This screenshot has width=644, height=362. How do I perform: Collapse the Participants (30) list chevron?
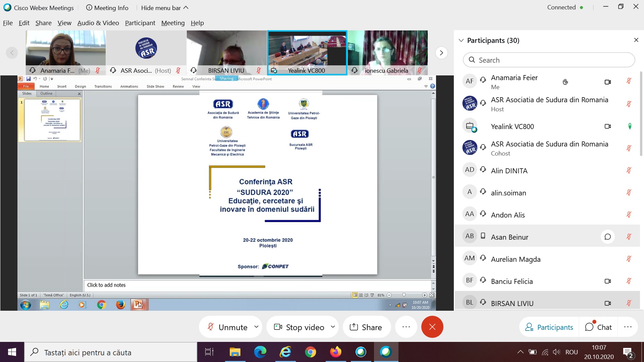click(x=461, y=41)
